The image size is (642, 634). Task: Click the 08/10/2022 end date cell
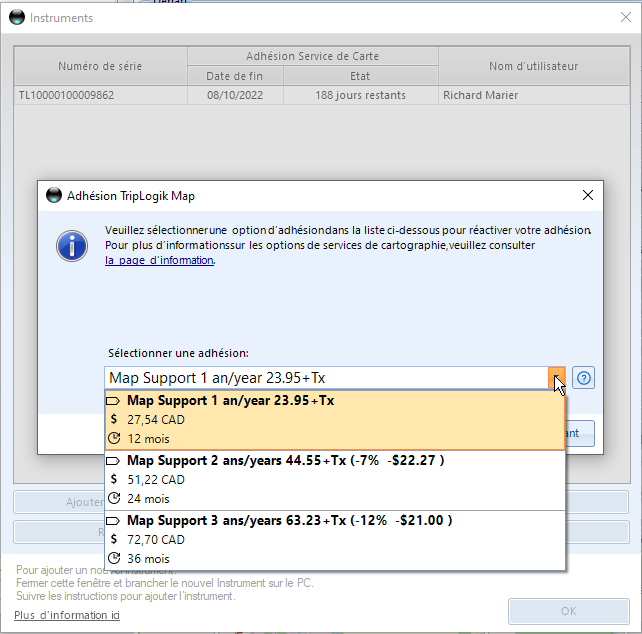[x=235, y=95]
